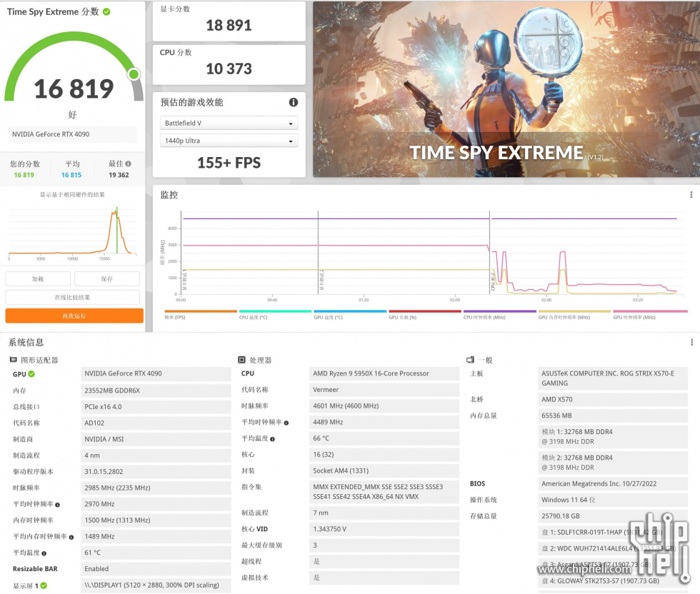Image resolution: width=700 pixels, height=594 pixels.
Task: Click the main score 16 819
Action: click(74, 89)
